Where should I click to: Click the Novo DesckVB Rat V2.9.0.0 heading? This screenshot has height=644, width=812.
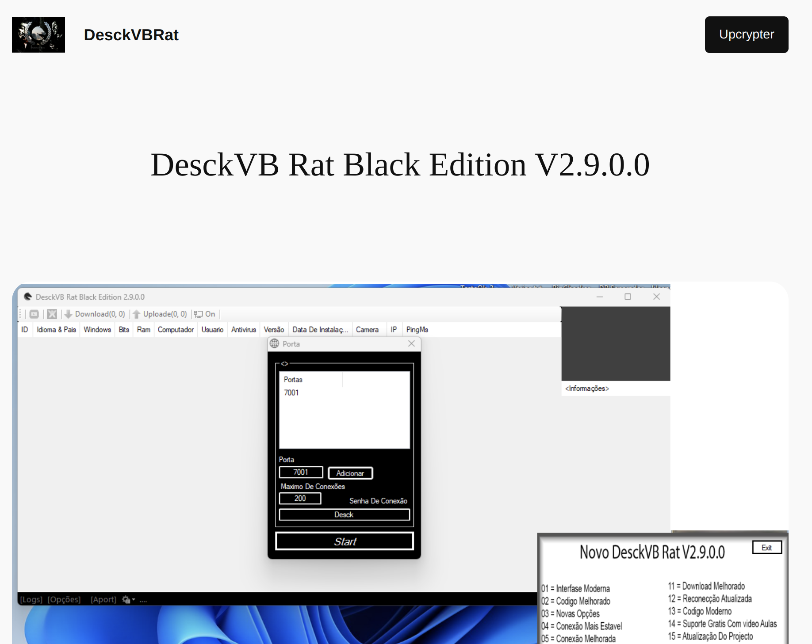652,552
